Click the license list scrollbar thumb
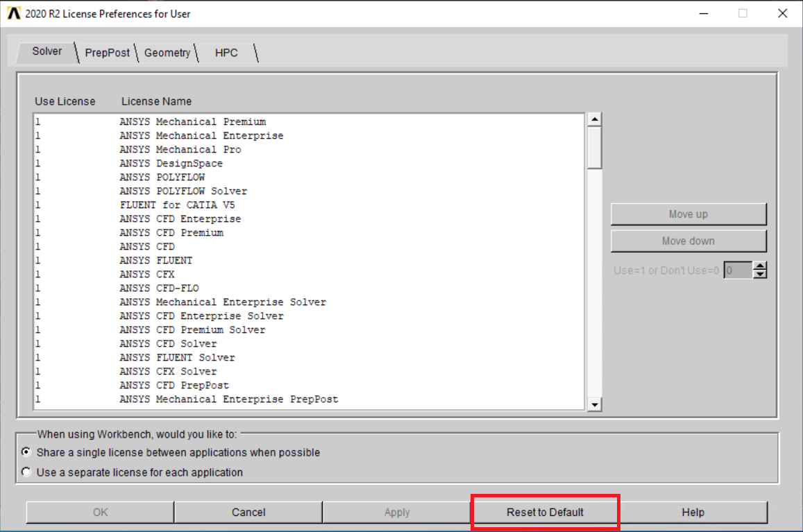 tap(594, 148)
